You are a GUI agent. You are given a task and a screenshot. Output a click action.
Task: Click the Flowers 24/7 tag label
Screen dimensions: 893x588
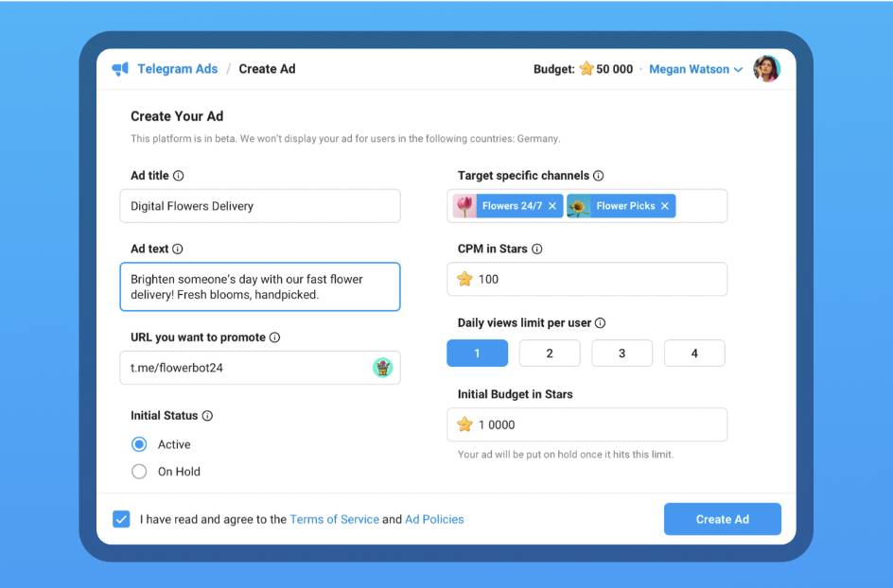point(512,206)
